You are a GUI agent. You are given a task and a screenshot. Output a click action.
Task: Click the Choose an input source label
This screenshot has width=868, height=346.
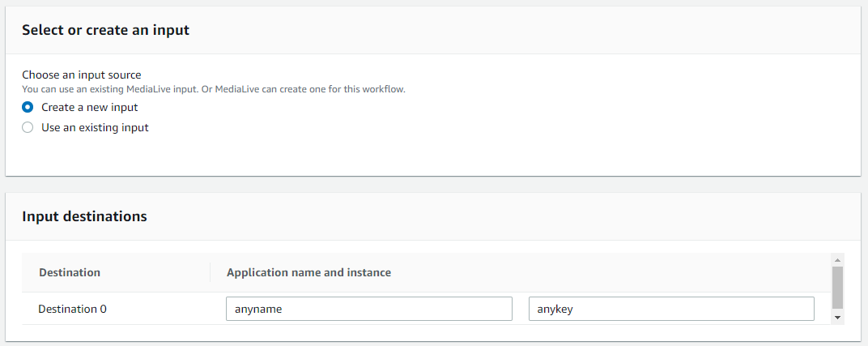click(x=81, y=75)
